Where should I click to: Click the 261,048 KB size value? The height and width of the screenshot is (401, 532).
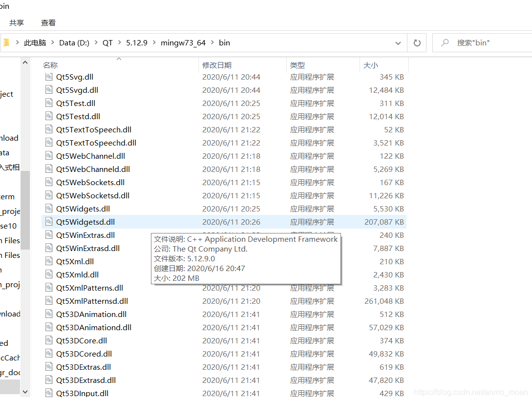click(384, 301)
